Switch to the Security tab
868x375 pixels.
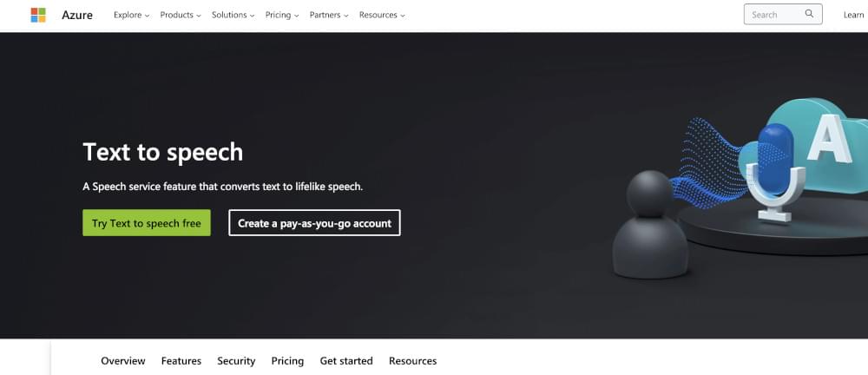pyautogui.click(x=236, y=360)
